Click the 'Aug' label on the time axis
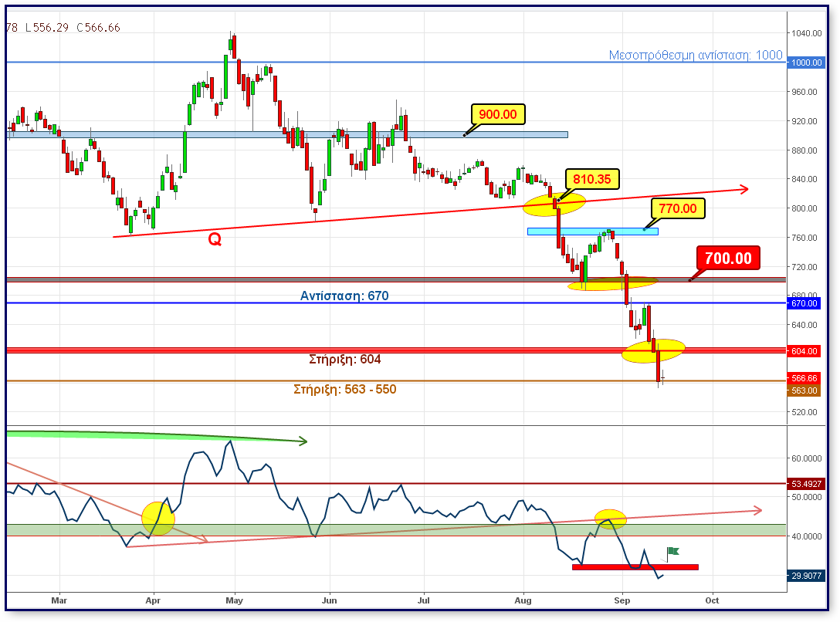 [x=523, y=600]
